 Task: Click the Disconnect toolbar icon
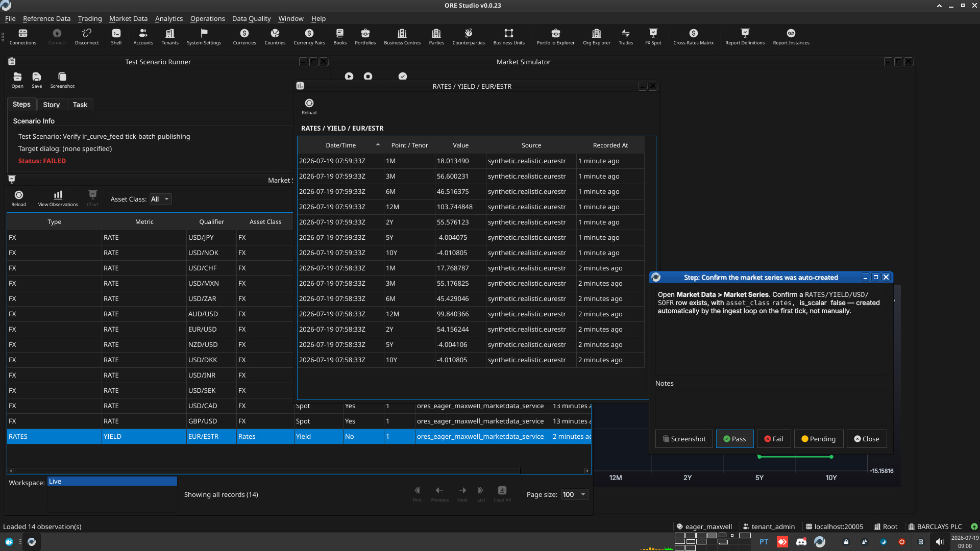[87, 36]
